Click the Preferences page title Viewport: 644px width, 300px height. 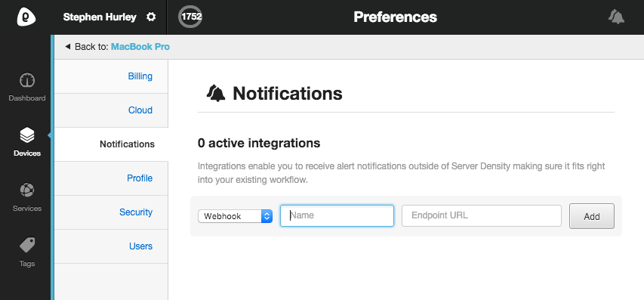point(395,17)
